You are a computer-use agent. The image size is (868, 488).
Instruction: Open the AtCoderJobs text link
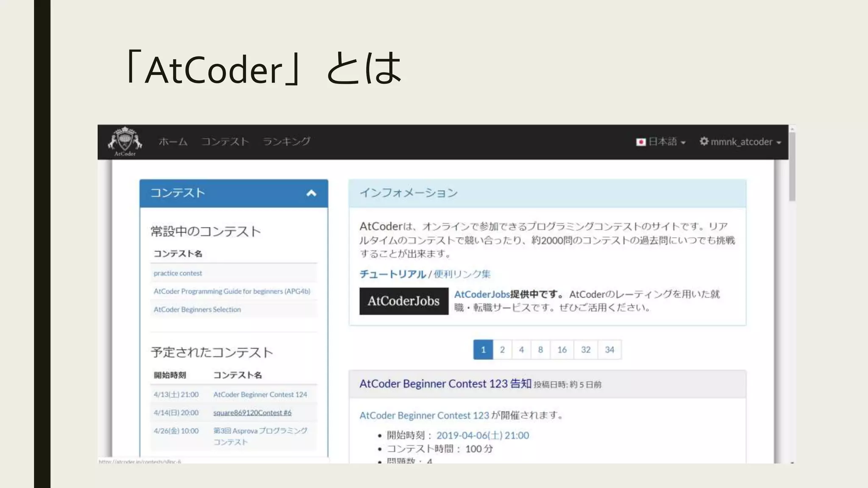pyautogui.click(x=482, y=294)
